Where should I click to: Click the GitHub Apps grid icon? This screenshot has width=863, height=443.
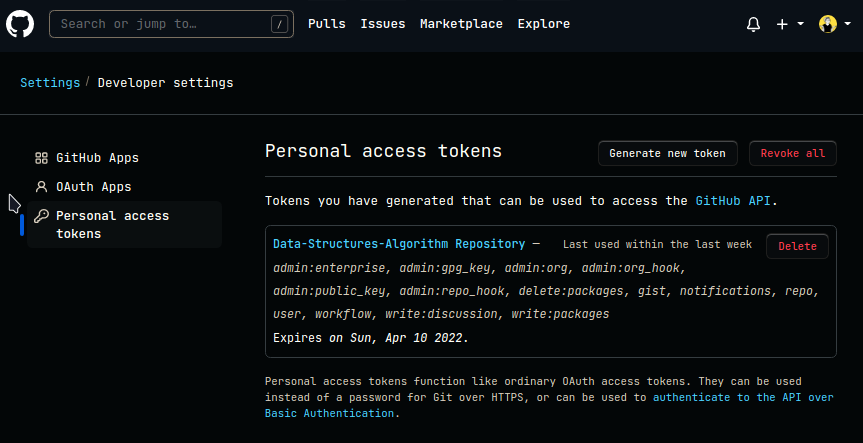(41, 158)
